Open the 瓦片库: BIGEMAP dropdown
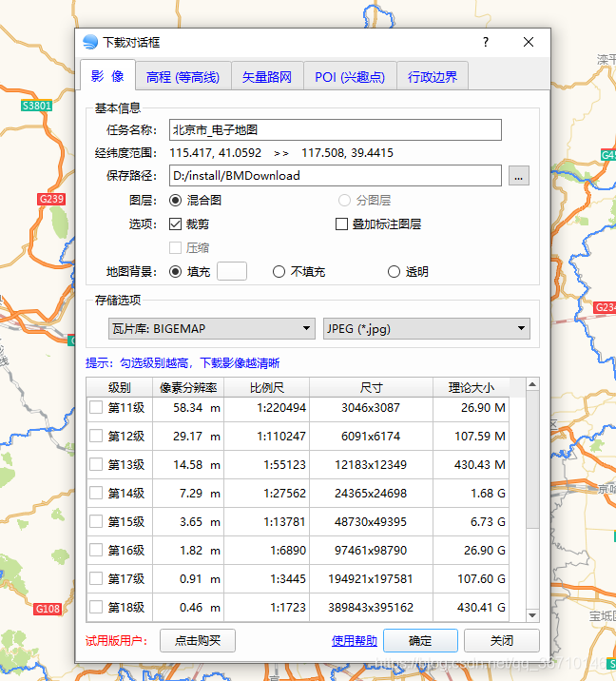The width and height of the screenshot is (616, 681). (x=211, y=329)
